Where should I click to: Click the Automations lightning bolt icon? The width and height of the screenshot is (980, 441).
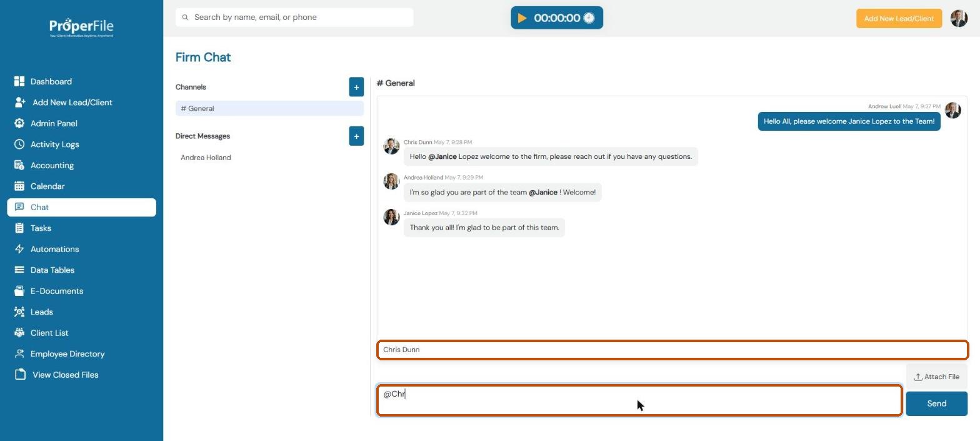pyautogui.click(x=19, y=249)
